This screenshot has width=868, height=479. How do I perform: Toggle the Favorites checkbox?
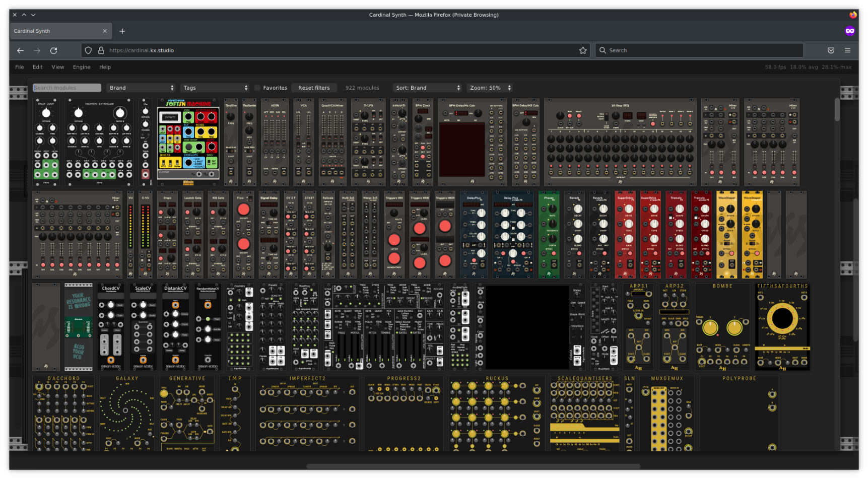pyautogui.click(x=257, y=88)
